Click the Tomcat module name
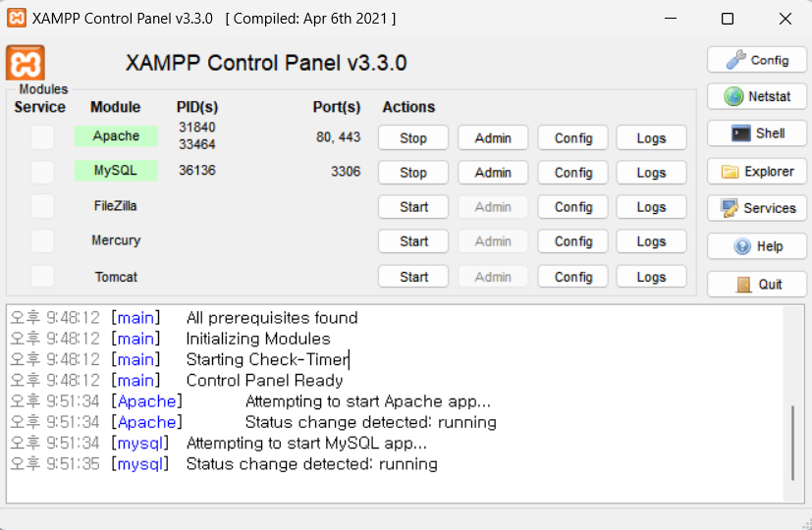Image resolution: width=812 pixels, height=530 pixels. pos(116,277)
